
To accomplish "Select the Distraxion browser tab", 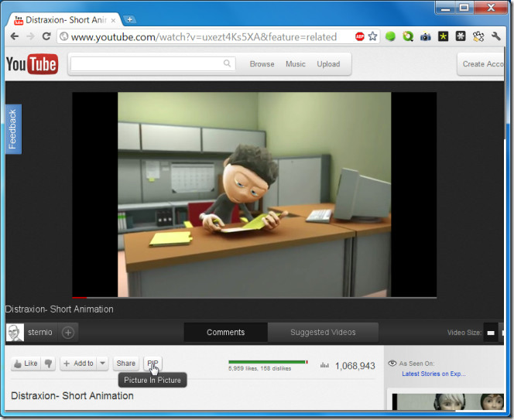I will click(x=64, y=20).
